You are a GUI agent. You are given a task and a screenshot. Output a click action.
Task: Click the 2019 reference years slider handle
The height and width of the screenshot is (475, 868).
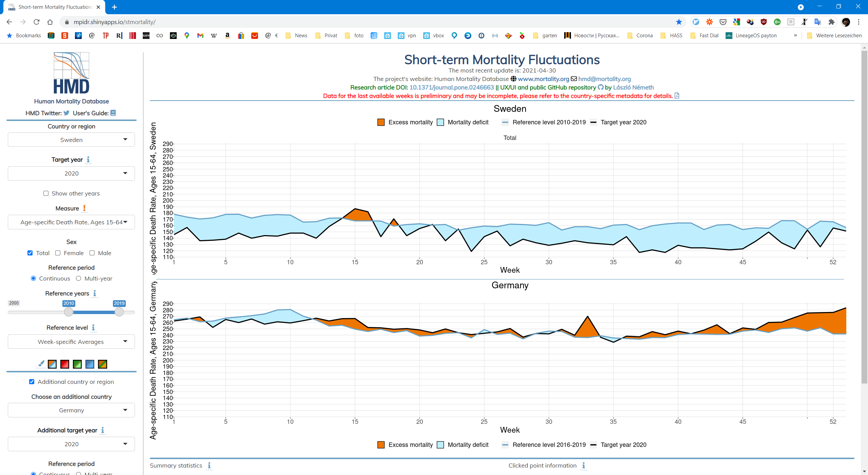click(119, 312)
